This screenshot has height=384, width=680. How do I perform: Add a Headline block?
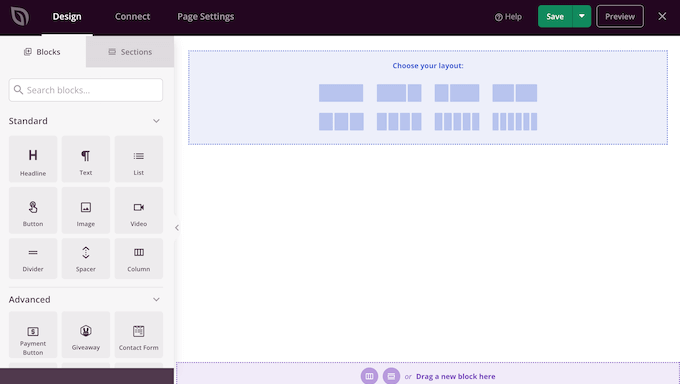pos(33,159)
